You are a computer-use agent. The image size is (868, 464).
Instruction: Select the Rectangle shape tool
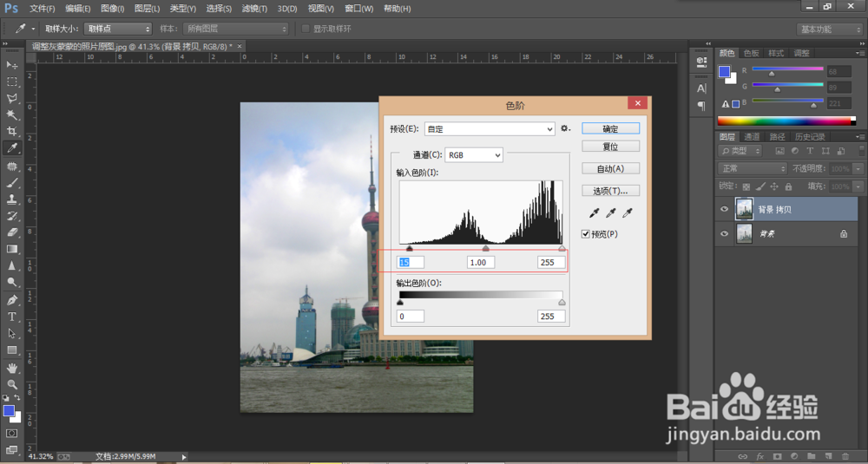coord(11,350)
